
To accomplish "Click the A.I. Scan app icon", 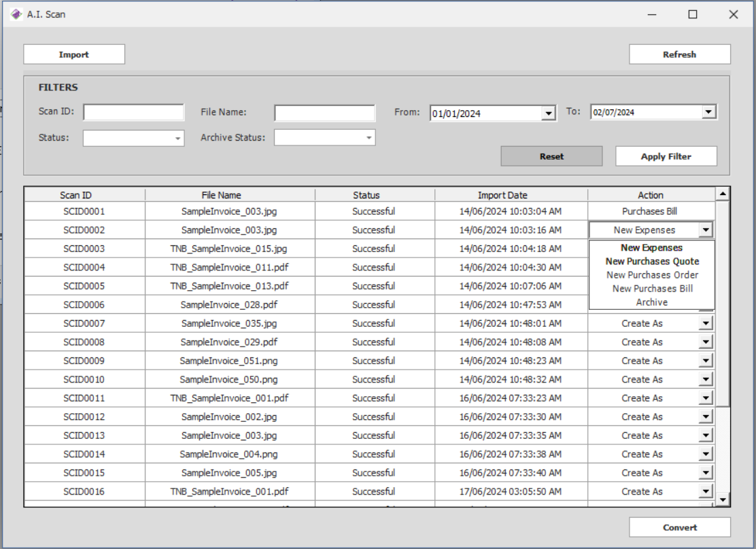I will pyautogui.click(x=16, y=14).
